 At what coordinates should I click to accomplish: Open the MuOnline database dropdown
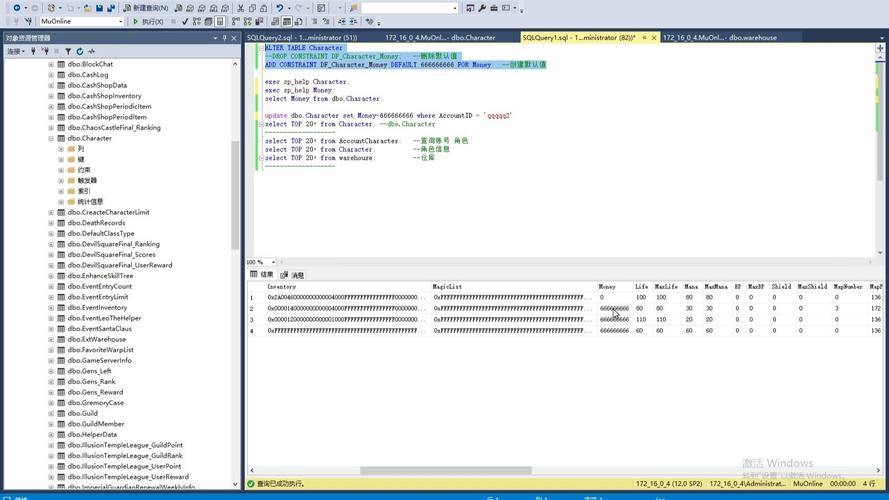120,21
